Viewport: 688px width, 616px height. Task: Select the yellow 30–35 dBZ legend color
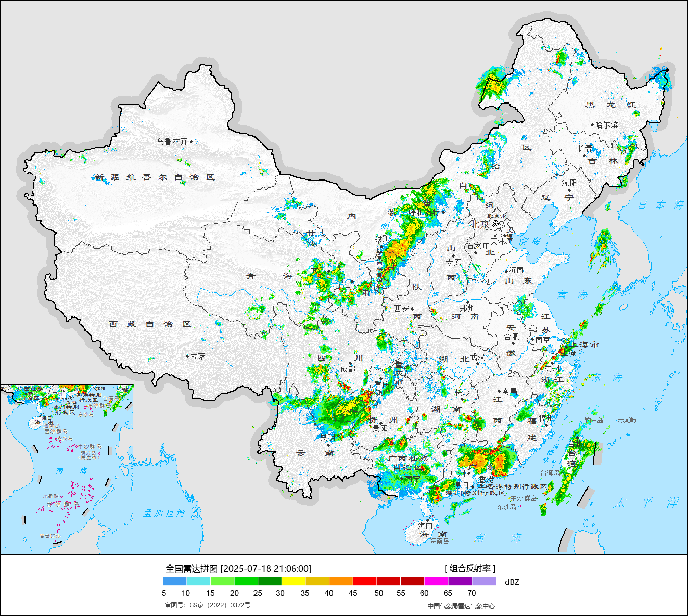tap(293, 581)
